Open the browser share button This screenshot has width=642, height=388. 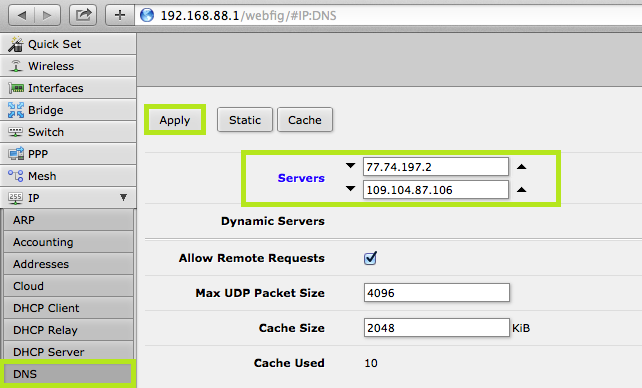point(83,15)
